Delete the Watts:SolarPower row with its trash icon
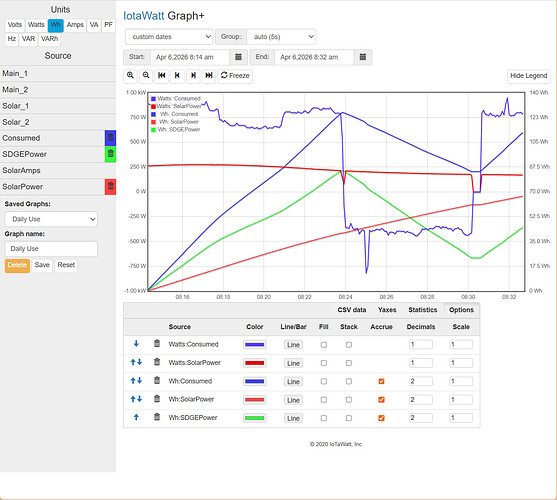 tap(157, 362)
